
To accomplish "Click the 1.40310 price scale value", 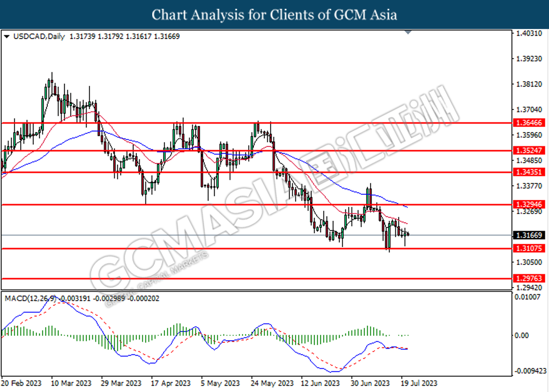I will click(x=529, y=33).
